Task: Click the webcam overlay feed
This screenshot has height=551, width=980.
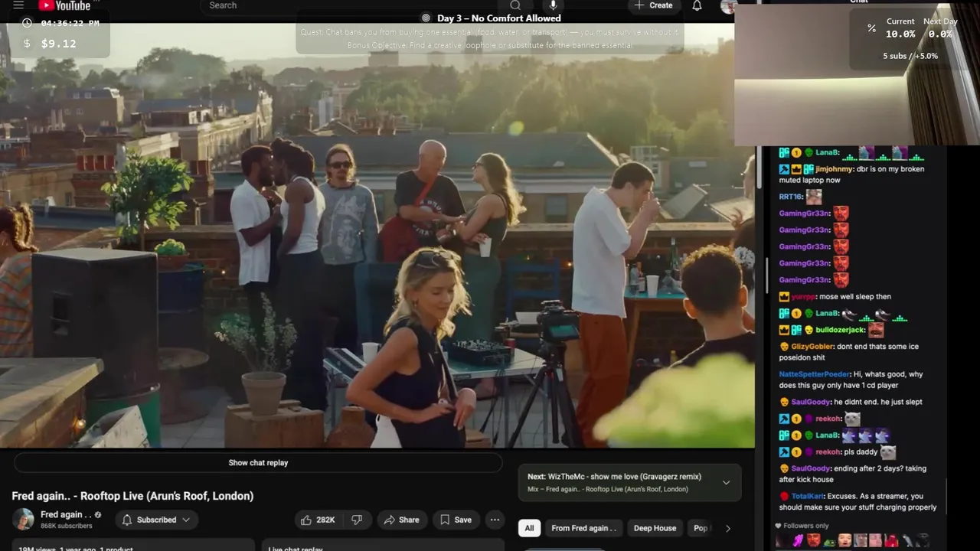Action: point(857,74)
